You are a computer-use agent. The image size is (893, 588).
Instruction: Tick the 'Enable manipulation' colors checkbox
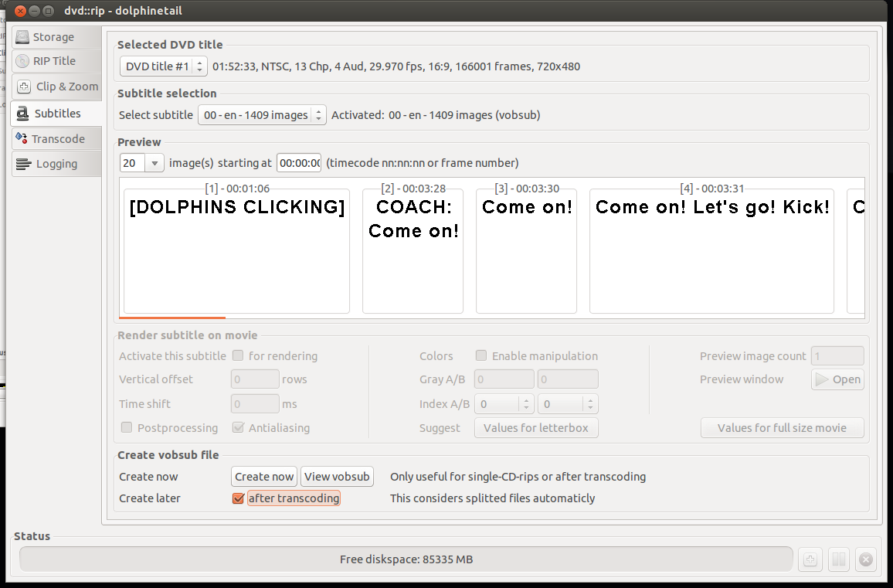pos(480,356)
